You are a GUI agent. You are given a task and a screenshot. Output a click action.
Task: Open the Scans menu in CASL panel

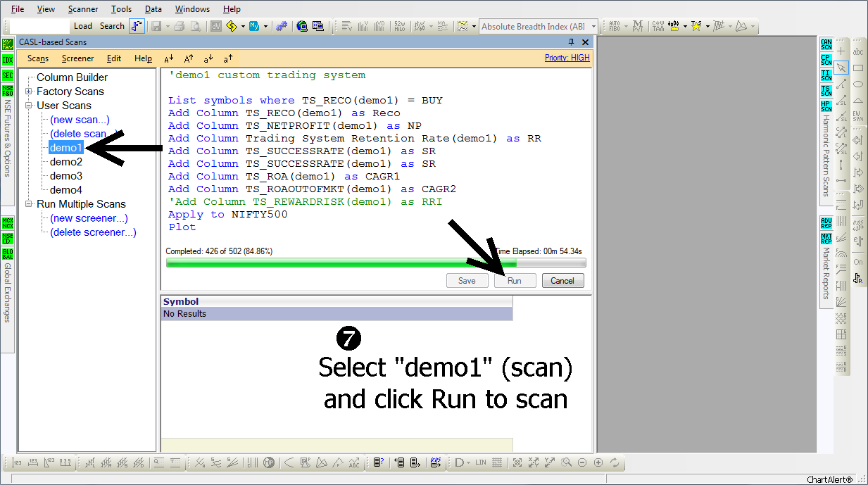[38, 58]
